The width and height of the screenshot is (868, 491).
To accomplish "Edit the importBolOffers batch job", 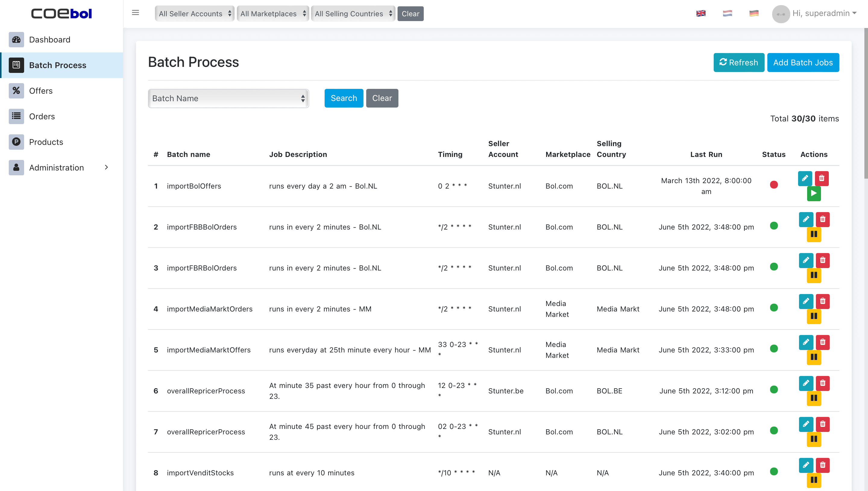I will click(805, 178).
